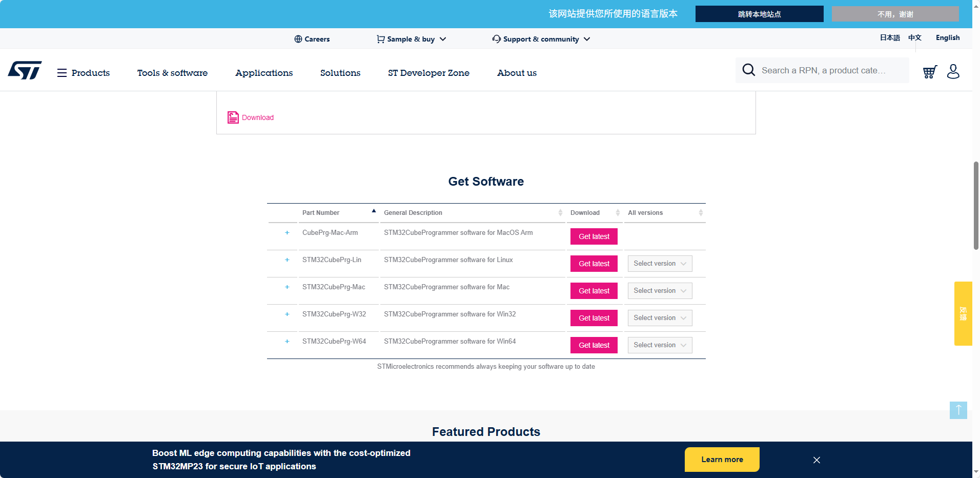980x478 pixels.
Task: Click the Download document icon
Action: [x=233, y=117]
